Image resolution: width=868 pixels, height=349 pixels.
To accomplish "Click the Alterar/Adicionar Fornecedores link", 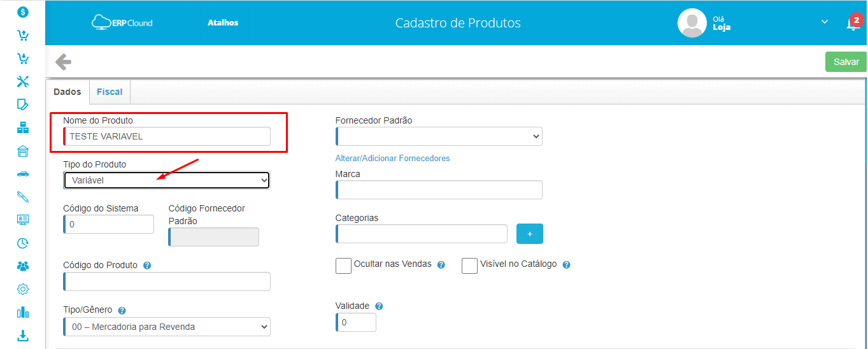I will (x=392, y=158).
